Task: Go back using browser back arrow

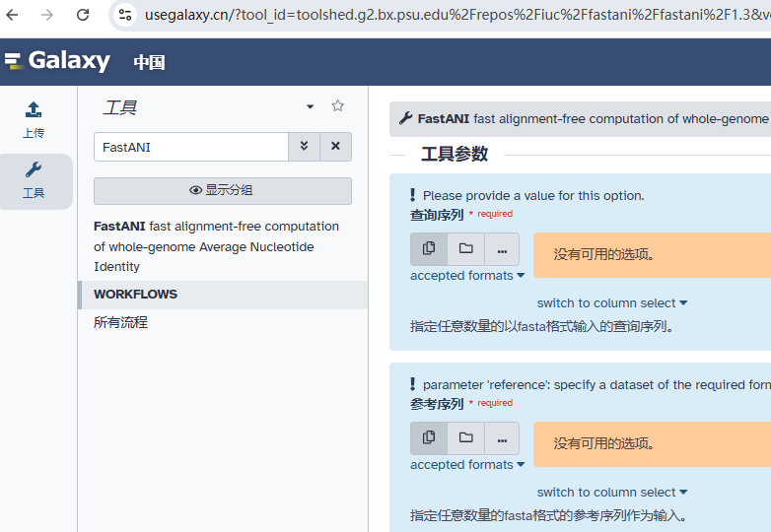Action: coord(12,15)
